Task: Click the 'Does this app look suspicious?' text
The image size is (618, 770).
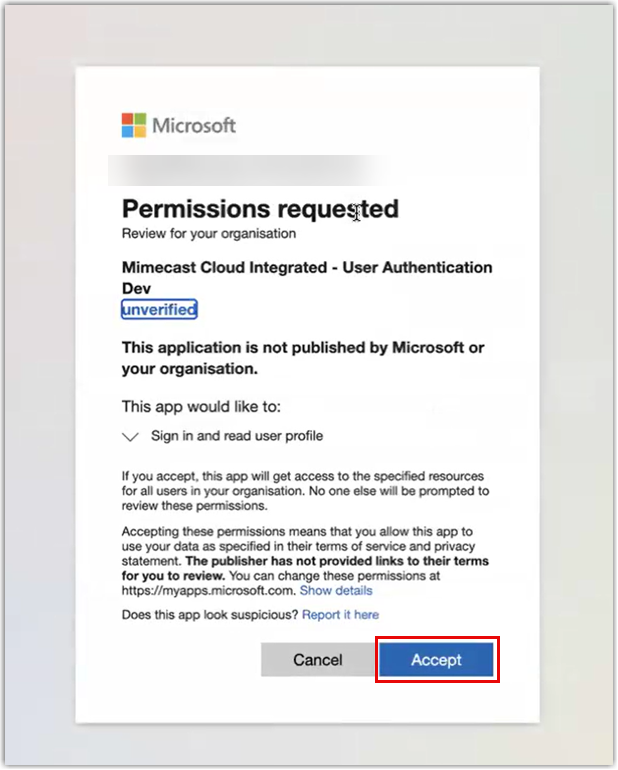Action: point(209,614)
